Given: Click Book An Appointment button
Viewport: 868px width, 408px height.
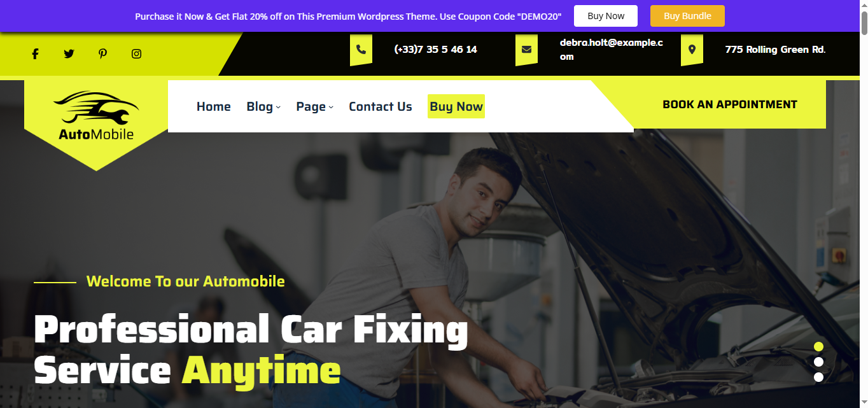Looking at the screenshot, I should click(x=730, y=104).
